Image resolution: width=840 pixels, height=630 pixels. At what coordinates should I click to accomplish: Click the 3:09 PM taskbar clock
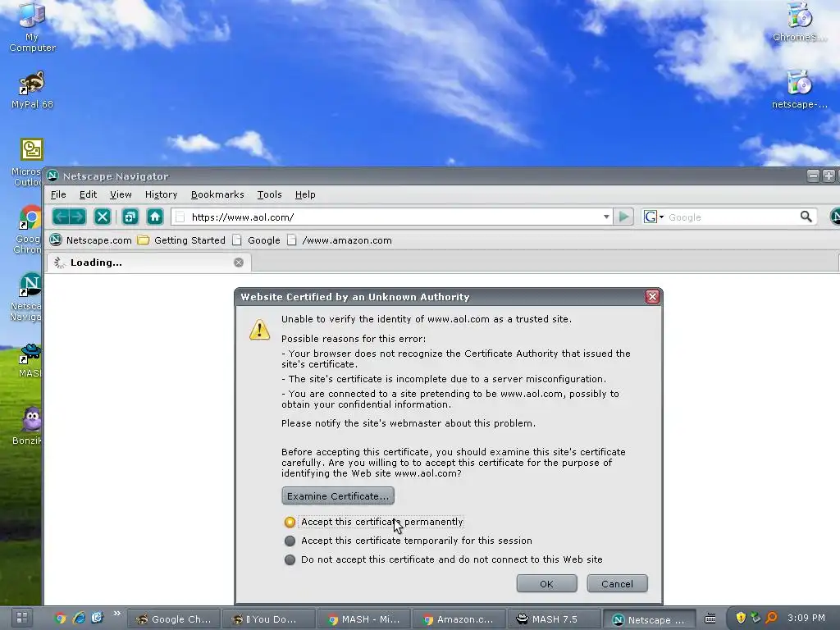806,618
